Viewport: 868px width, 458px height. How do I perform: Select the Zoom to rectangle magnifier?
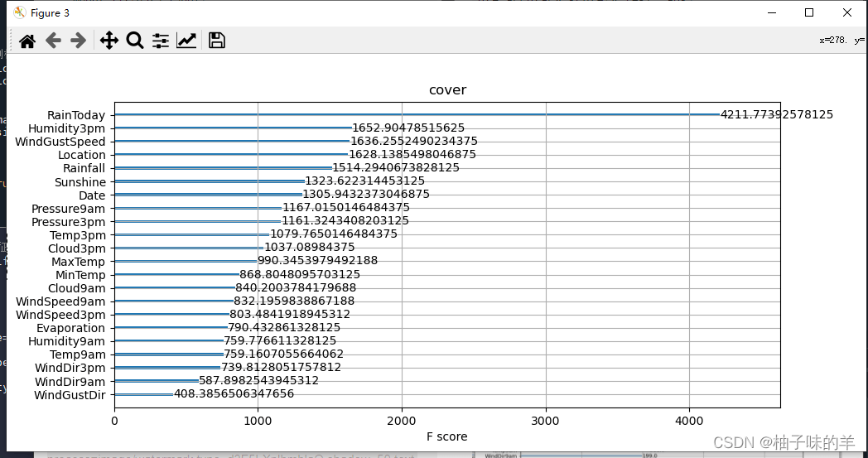pyautogui.click(x=135, y=41)
